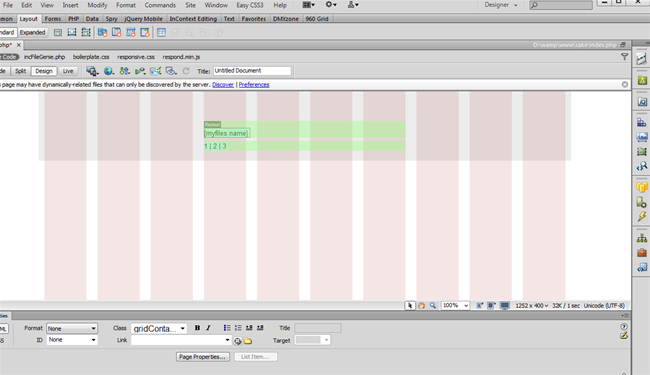The height and width of the screenshot is (375, 650).
Task: Open related file responsive.css
Action: tap(136, 57)
